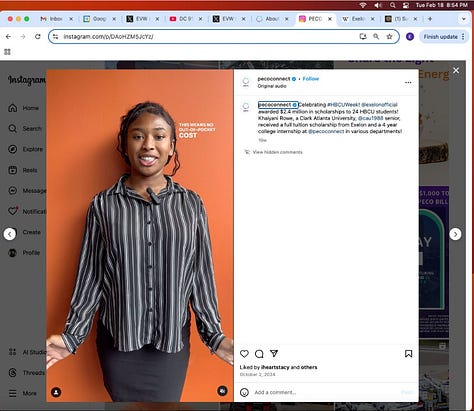Image resolution: width=474 pixels, height=411 pixels.
Task: Open Explore in Instagram sidebar
Action: [26, 149]
